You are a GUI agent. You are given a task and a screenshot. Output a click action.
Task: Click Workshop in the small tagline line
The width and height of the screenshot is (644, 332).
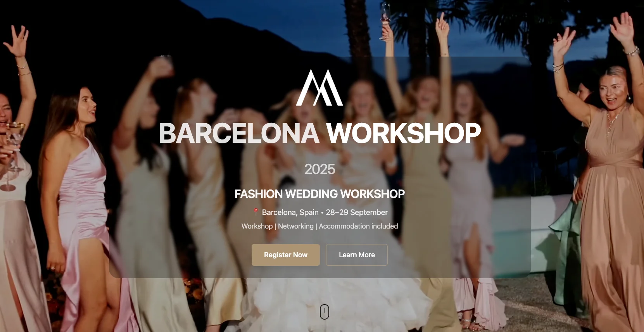click(257, 226)
